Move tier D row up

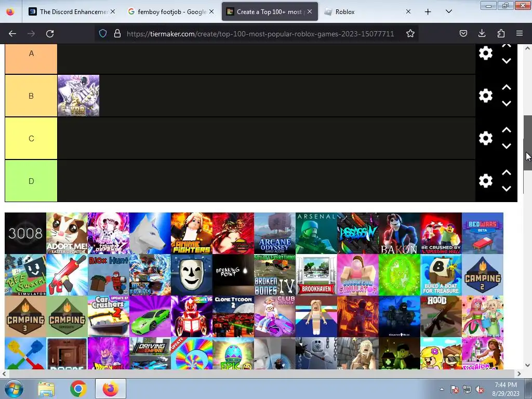pos(507,172)
